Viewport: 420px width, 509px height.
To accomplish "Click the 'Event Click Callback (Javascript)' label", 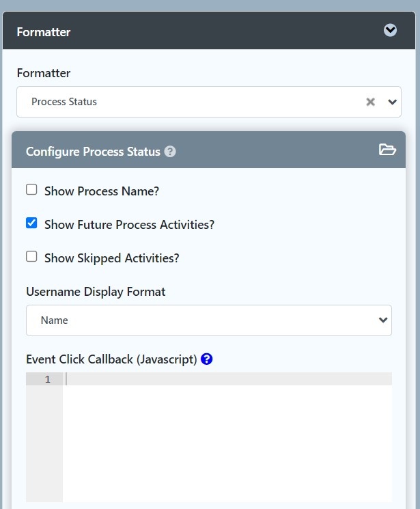I will click(111, 359).
